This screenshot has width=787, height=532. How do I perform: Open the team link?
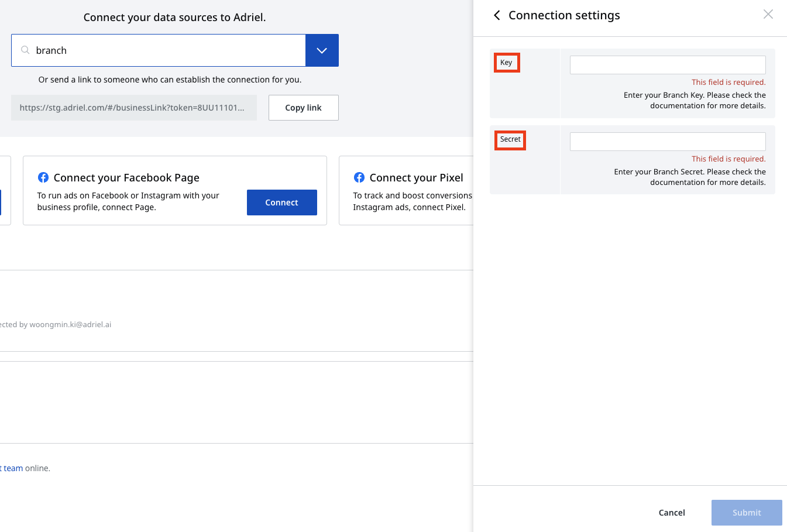[12, 468]
